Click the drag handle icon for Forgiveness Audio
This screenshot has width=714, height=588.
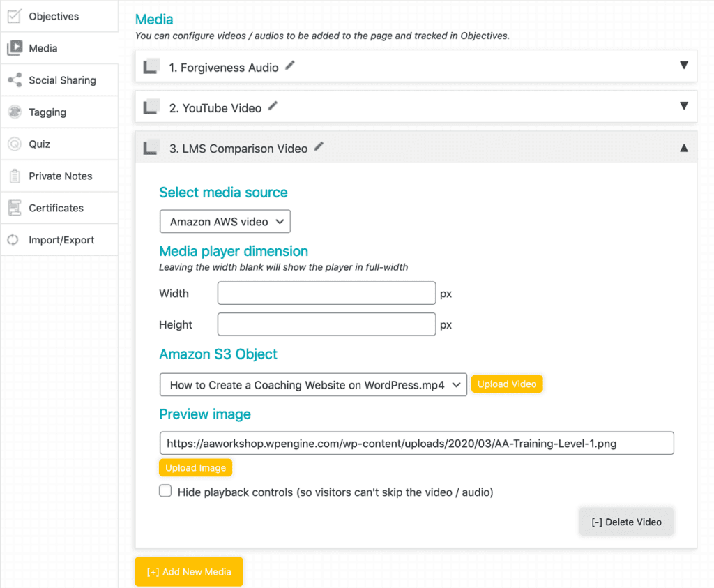click(x=151, y=68)
